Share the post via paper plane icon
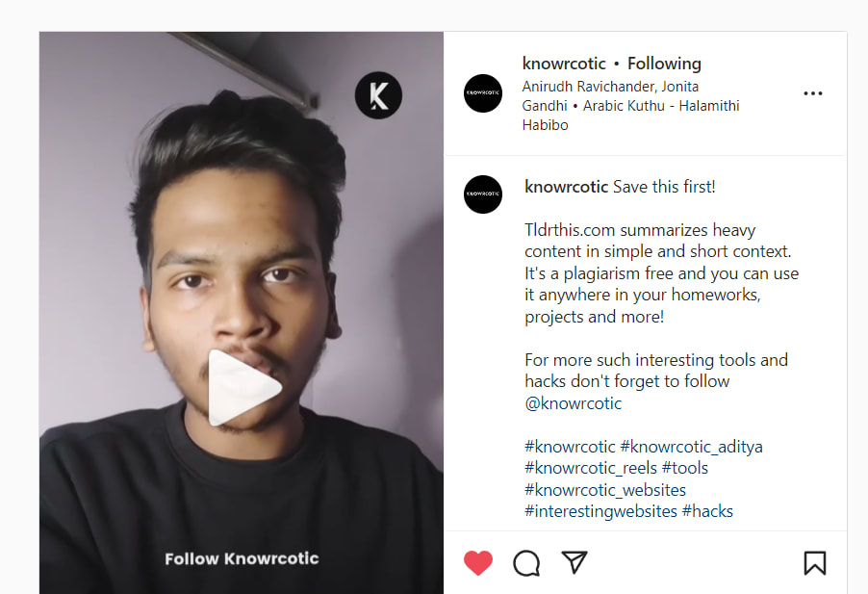 (x=574, y=562)
